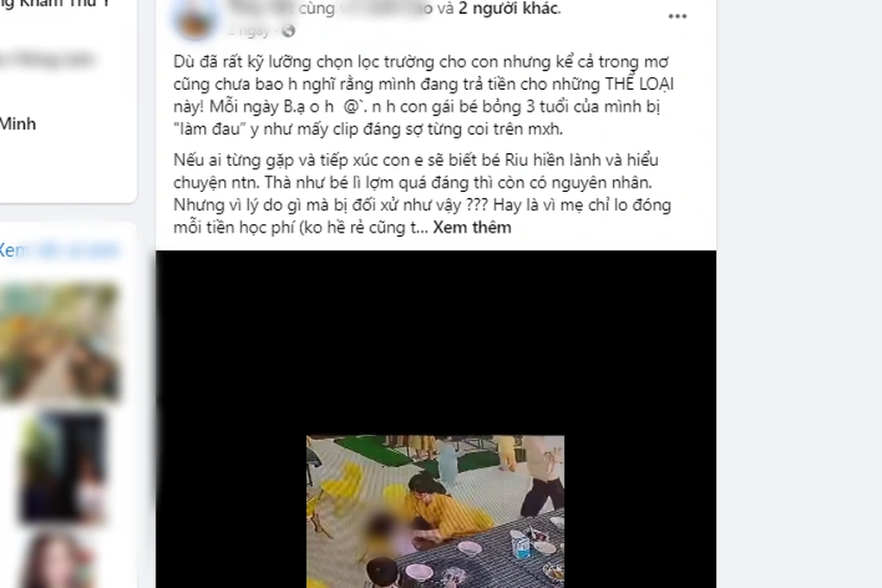Viewport: 882px width, 588px height.
Task: Click the black letterbox area above the video
Action: coord(435,342)
